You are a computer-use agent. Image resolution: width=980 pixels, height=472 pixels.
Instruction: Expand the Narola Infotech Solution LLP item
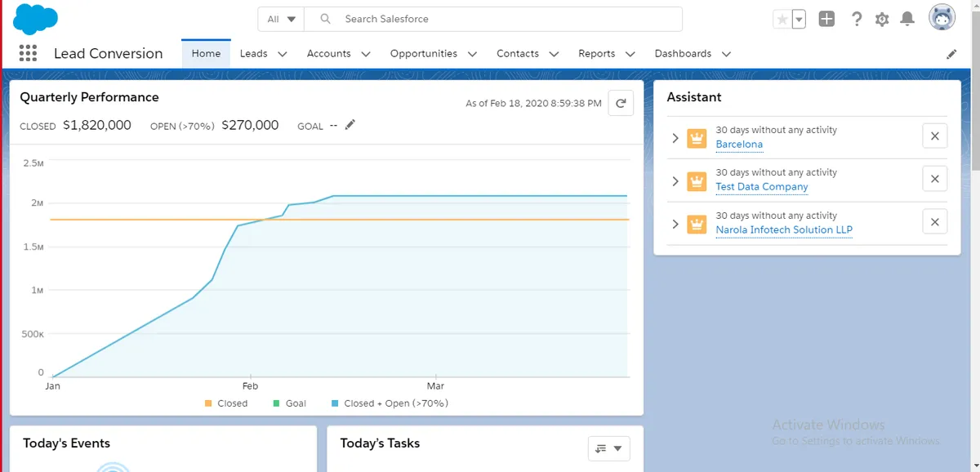(675, 224)
